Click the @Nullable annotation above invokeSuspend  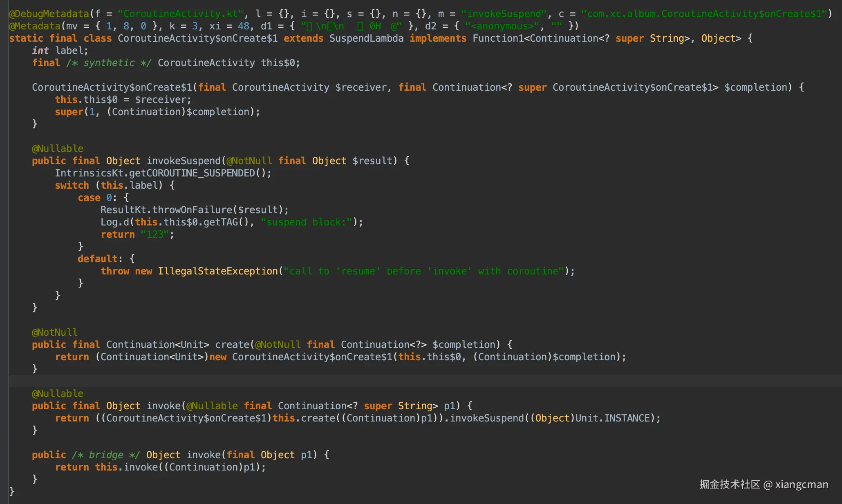(58, 149)
